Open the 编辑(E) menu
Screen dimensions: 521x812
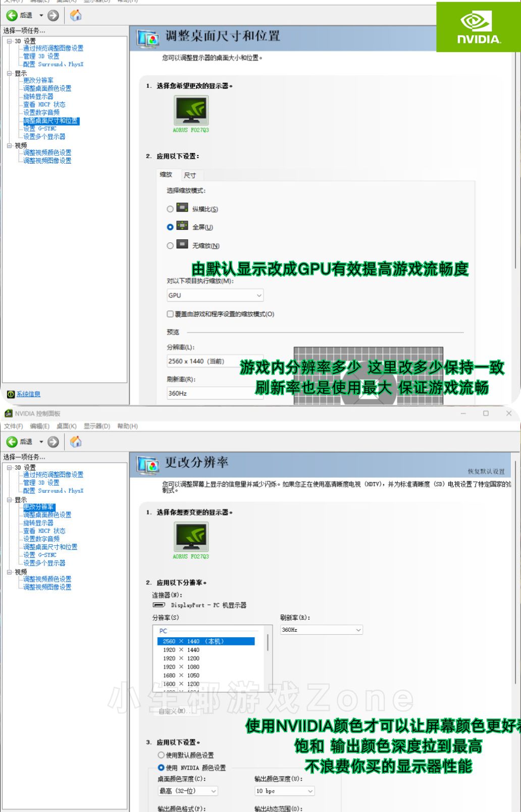(x=40, y=426)
